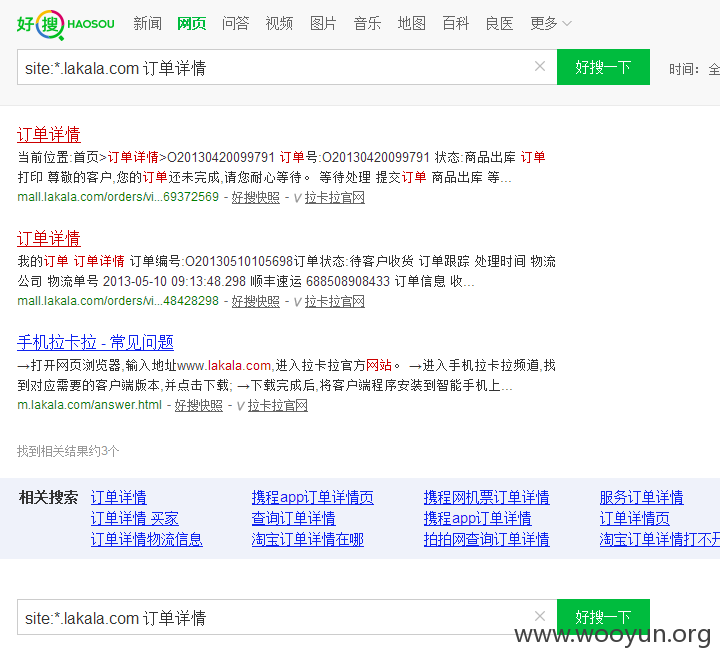Open first 订单详情 result title
The image size is (720, 663).
49,135
